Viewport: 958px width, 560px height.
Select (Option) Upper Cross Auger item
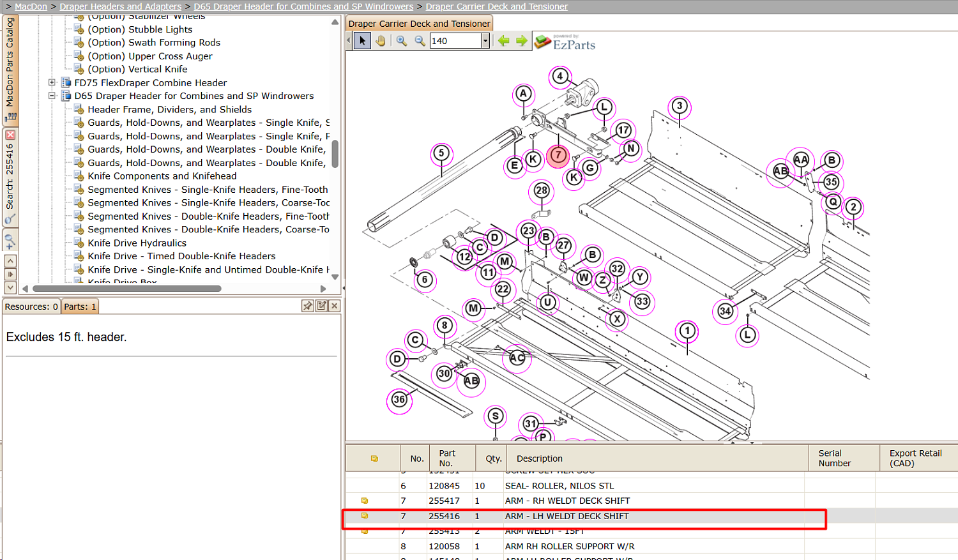[x=150, y=56]
